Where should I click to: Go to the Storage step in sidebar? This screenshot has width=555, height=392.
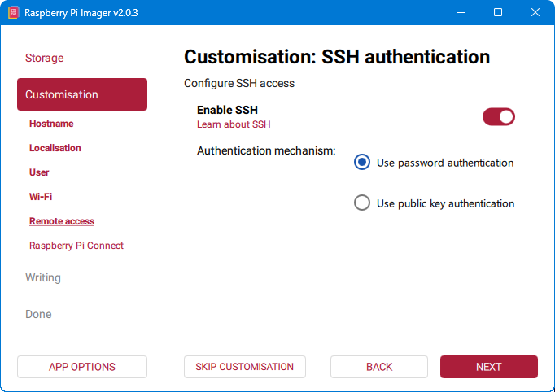point(44,59)
